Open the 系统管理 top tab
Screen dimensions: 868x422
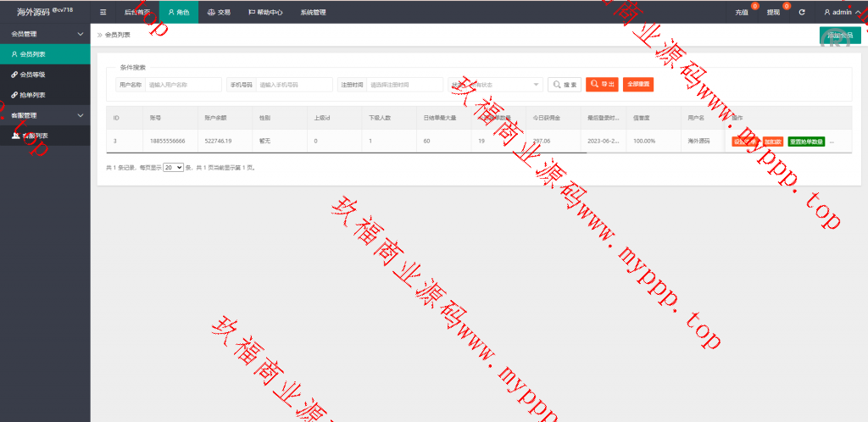[x=313, y=13]
